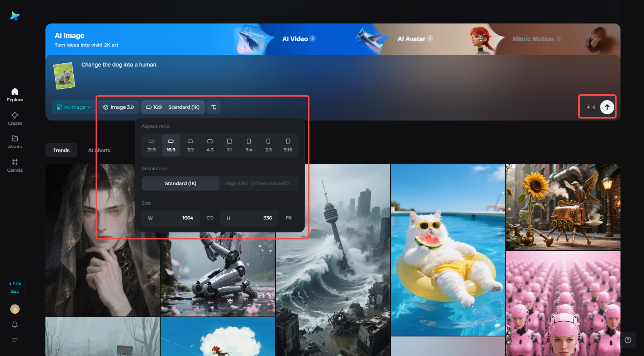Select the 16:9 aspect ratio
The width and height of the screenshot is (644, 356).
(x=171, y=145)
